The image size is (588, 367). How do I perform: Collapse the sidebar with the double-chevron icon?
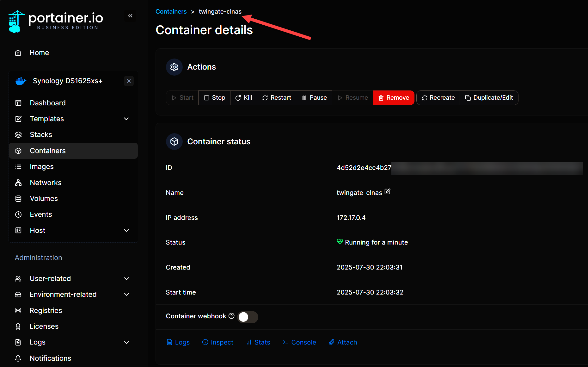click(x=130, y=16)
